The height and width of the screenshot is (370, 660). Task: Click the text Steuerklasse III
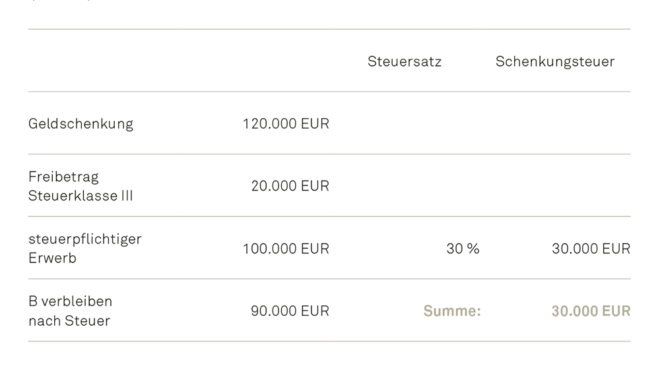(x=81, y=196)
